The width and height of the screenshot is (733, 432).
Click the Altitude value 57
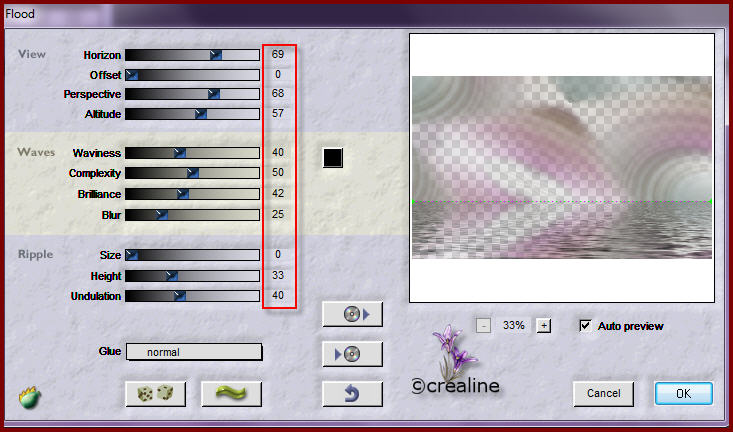click(x=278, y=113)
